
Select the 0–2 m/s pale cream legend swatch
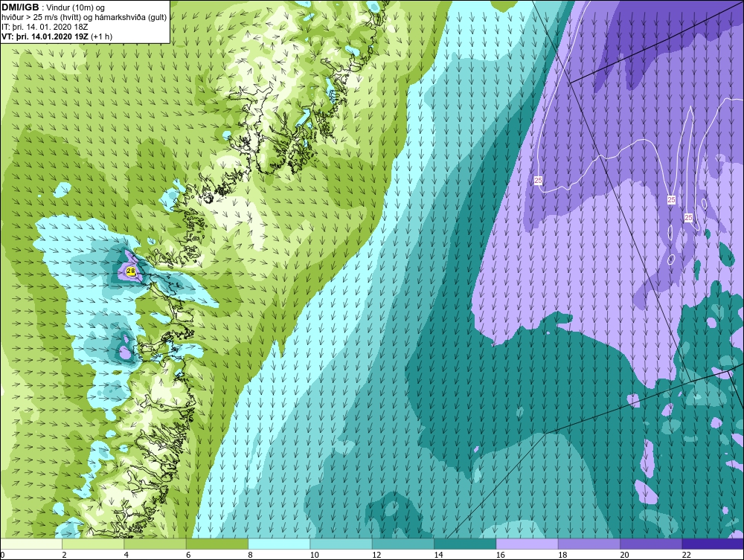[31, 544]
